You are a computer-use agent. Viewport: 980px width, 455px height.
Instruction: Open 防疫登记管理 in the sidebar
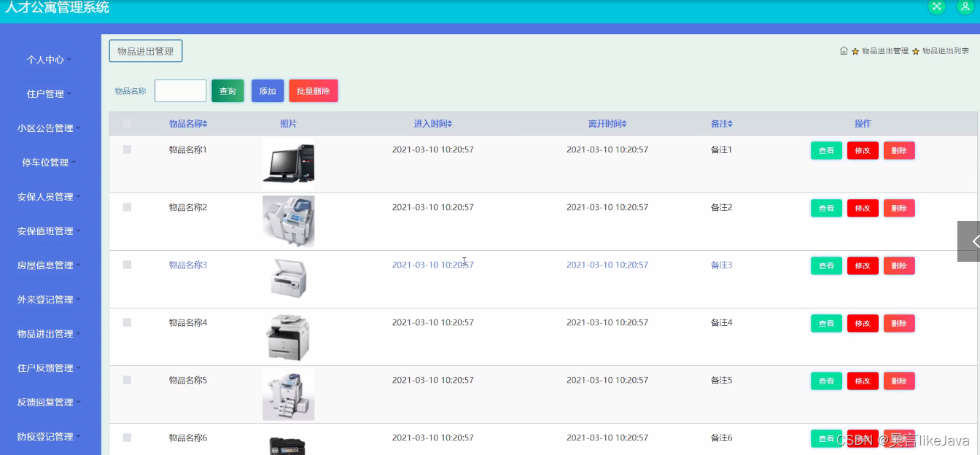(50, 437)
